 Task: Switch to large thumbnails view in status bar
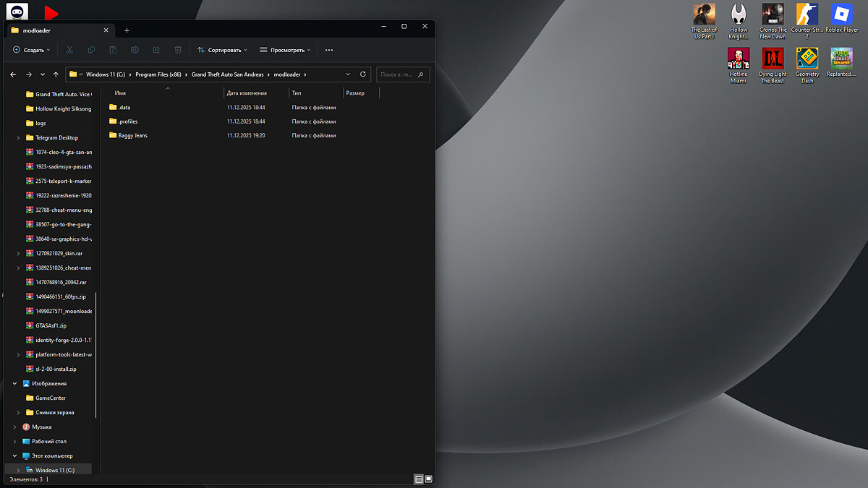(x=428, y=479)
